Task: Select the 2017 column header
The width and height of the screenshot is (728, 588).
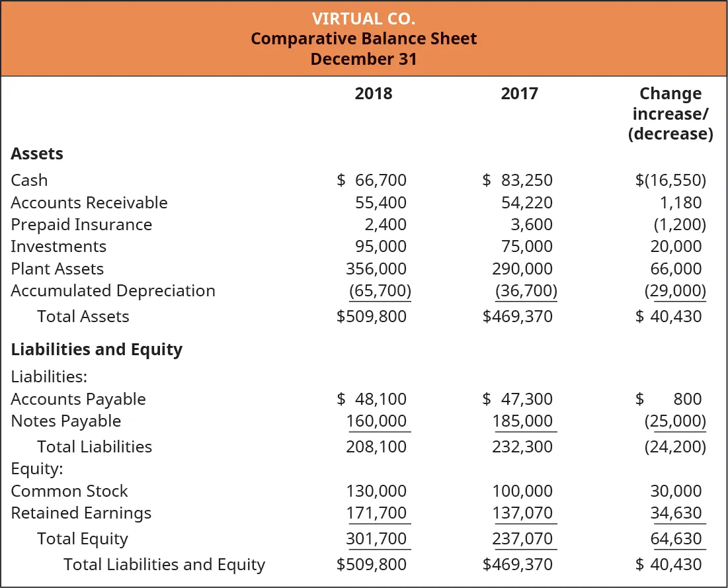Action: (520, 93)
